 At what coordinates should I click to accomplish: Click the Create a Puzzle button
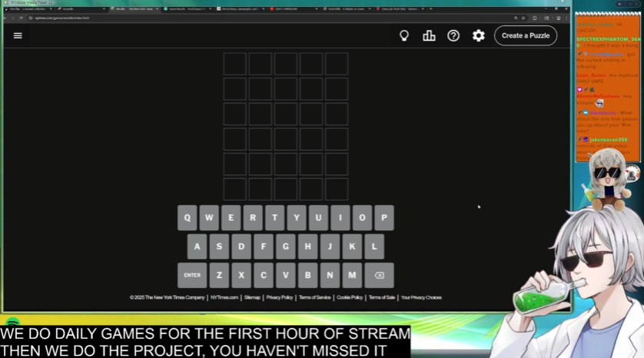point(526,35)
